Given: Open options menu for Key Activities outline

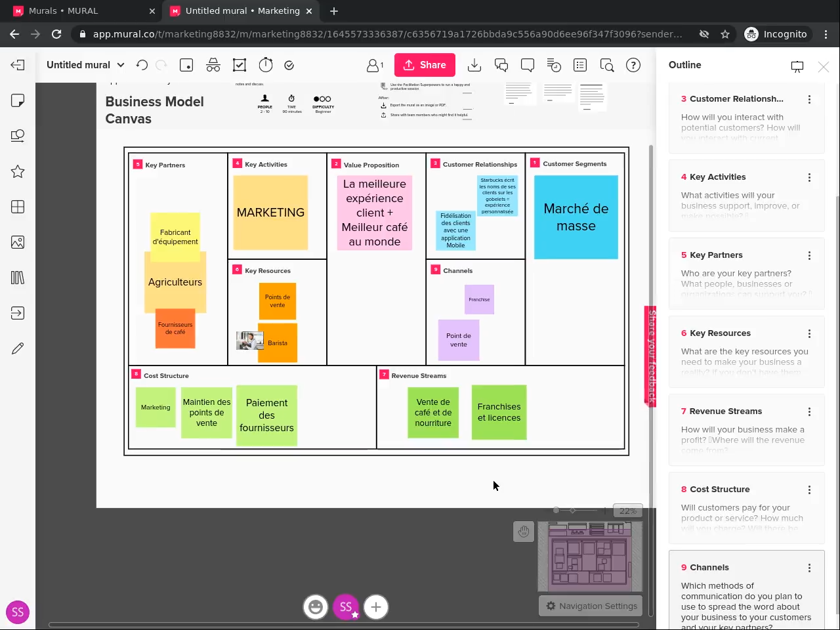Looking at the screenshot, I should 809,177.
